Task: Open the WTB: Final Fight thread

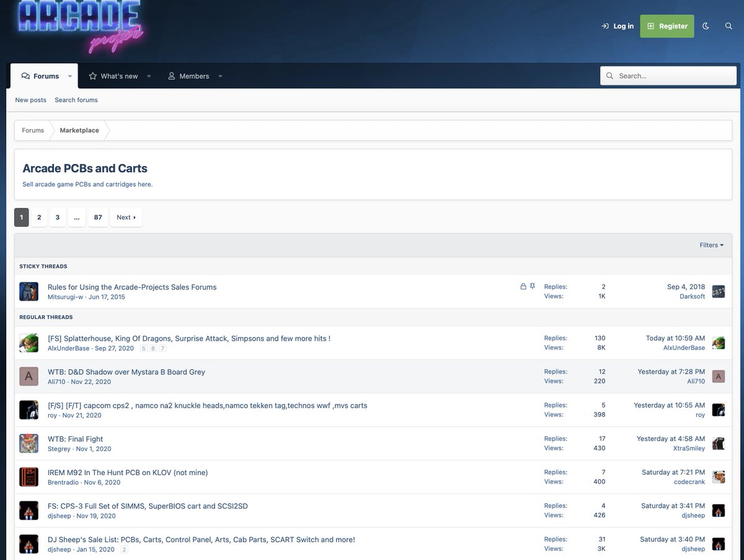Action: pos(76,439)
